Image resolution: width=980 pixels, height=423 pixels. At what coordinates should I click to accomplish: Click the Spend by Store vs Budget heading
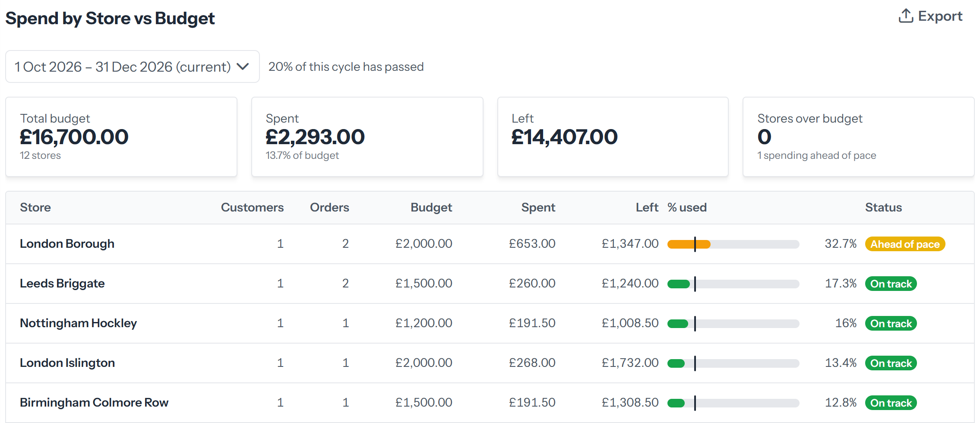tap(110, 19)
